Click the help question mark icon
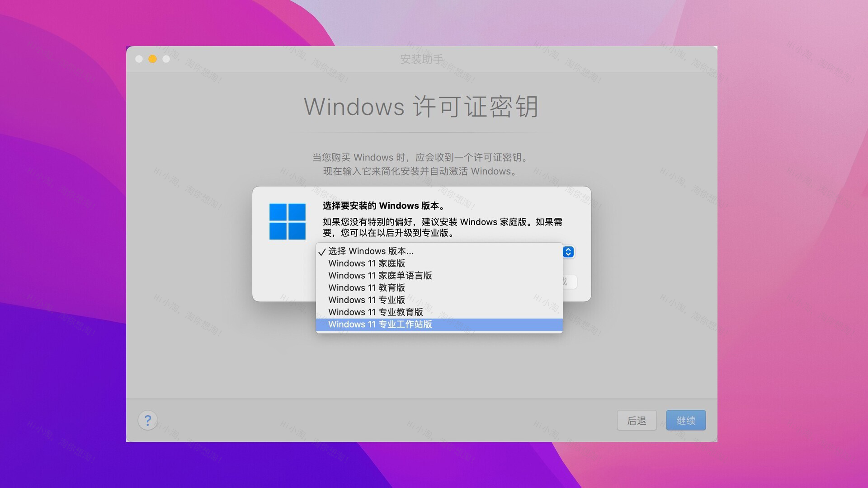 [147, 420]
